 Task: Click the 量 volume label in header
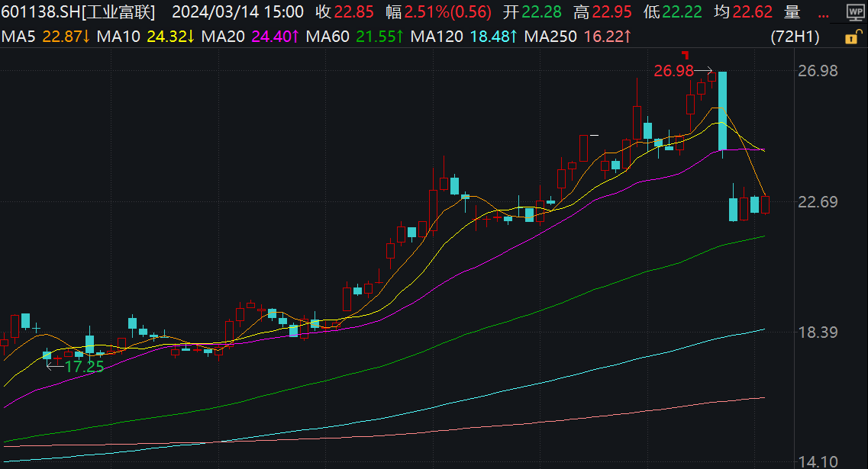click(792, 12)
